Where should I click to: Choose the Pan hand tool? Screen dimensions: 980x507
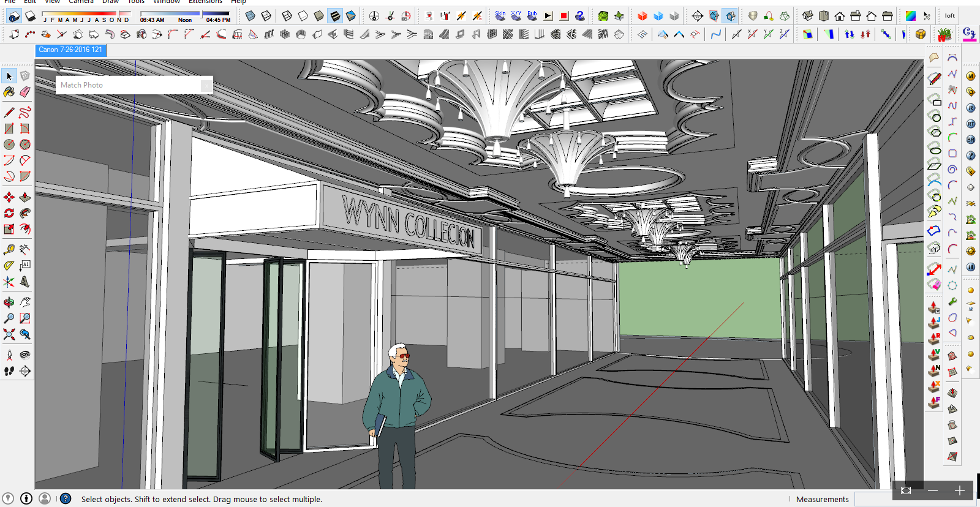pos(24,302)
